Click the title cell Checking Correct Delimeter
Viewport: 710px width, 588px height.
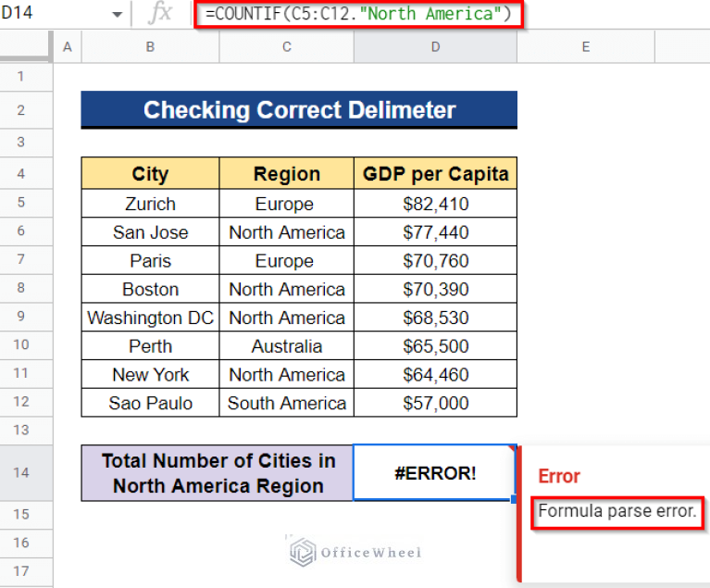[299, 109]
